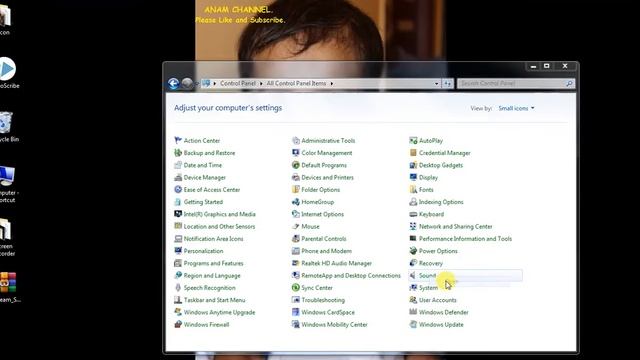Viewport: 640px width, 360px height.
Task: Click the Ease of Access Center icon
Action: click(178, 189)
